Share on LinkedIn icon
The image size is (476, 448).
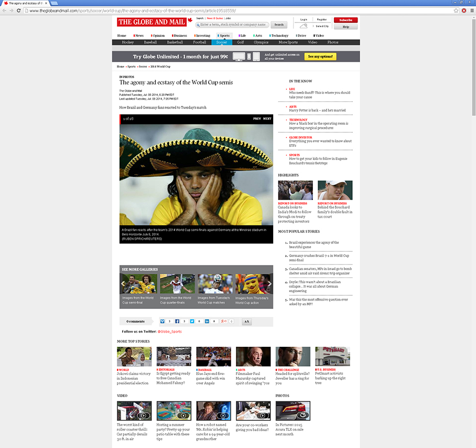tap(207, 322)
